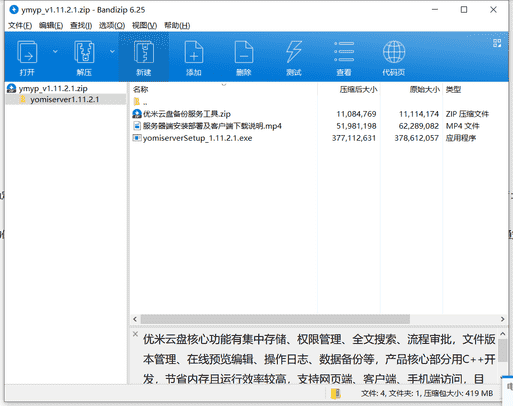The width and height of the screenshot is (513, 406).
Task: Click status bar text 压缩包大小: 419 MB
Action: (458, 394)
